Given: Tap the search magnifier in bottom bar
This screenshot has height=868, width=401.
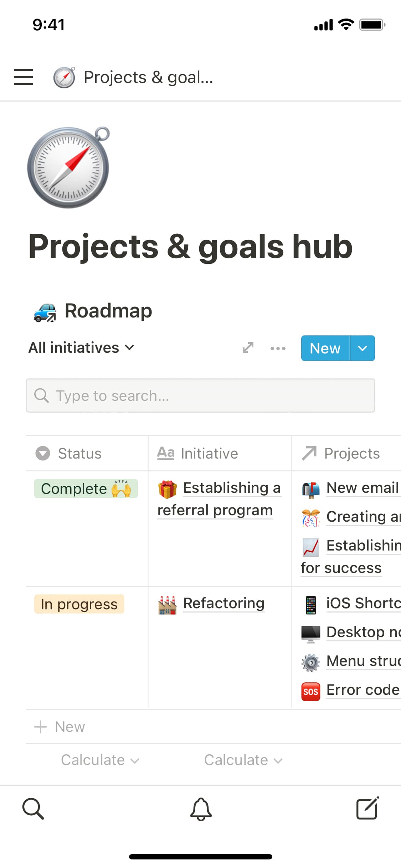Looking at the screenshot, I should [x=33, y=808].
